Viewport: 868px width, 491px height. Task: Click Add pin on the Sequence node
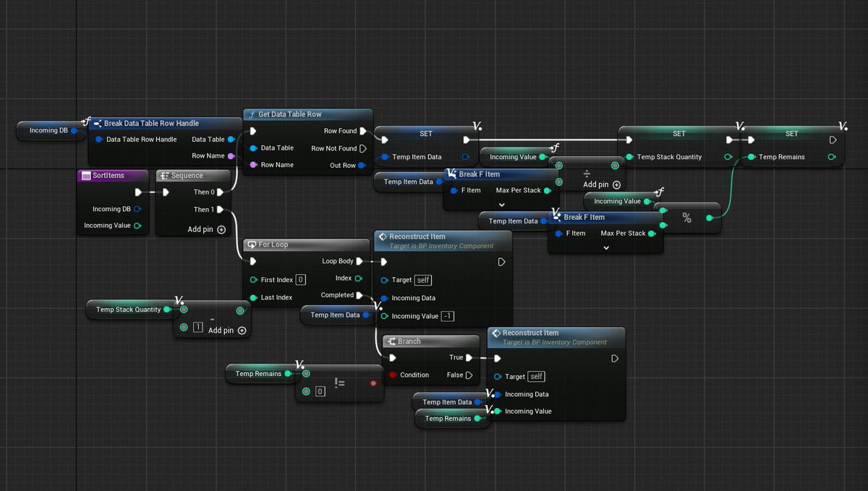pyautogui.click(x=207, y=229)
